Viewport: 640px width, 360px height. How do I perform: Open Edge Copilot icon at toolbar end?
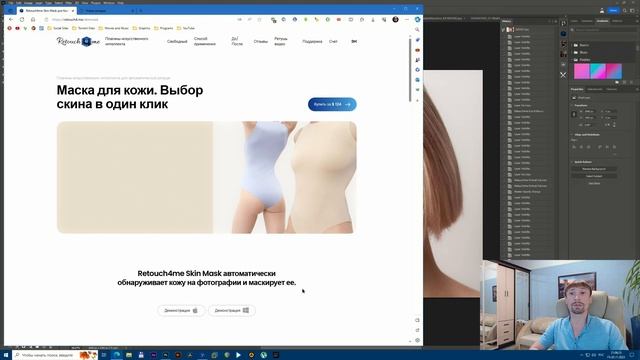(x=417, y=20)
